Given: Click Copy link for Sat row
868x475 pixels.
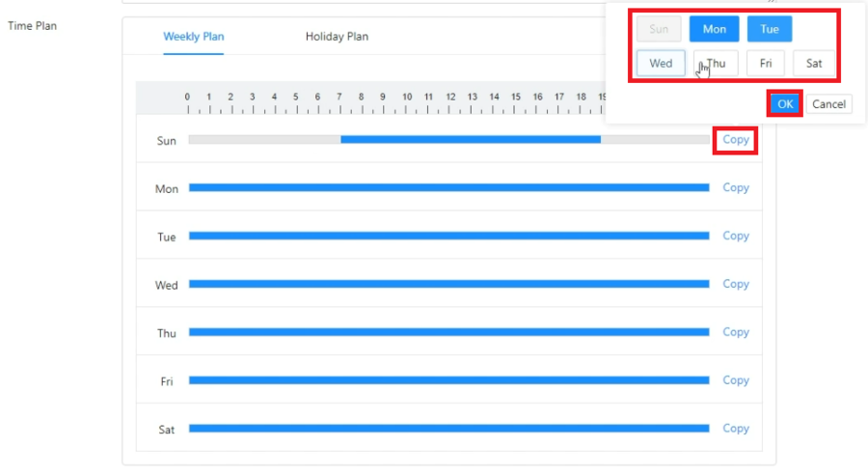Looking at the screenshot, I should click(736, 429).
